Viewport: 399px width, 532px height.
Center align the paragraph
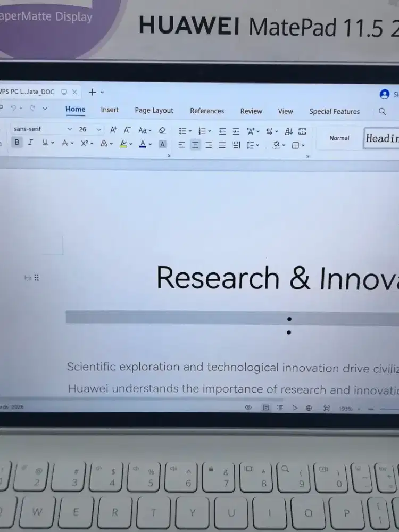point(195,145)
